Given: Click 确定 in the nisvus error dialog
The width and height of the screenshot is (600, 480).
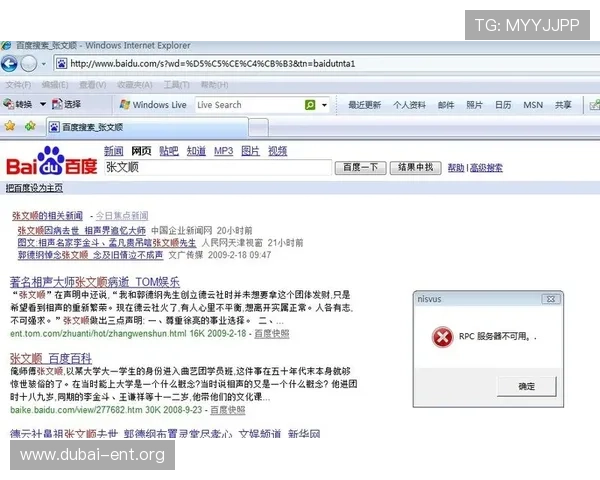Looking at the screenshot, I should pyautogui.click(x=527, y=386).
